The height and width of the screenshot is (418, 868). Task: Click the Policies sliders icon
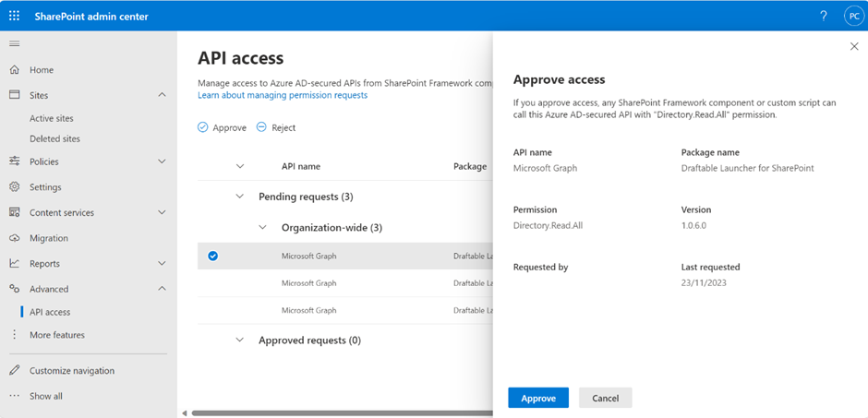point(15,161)
